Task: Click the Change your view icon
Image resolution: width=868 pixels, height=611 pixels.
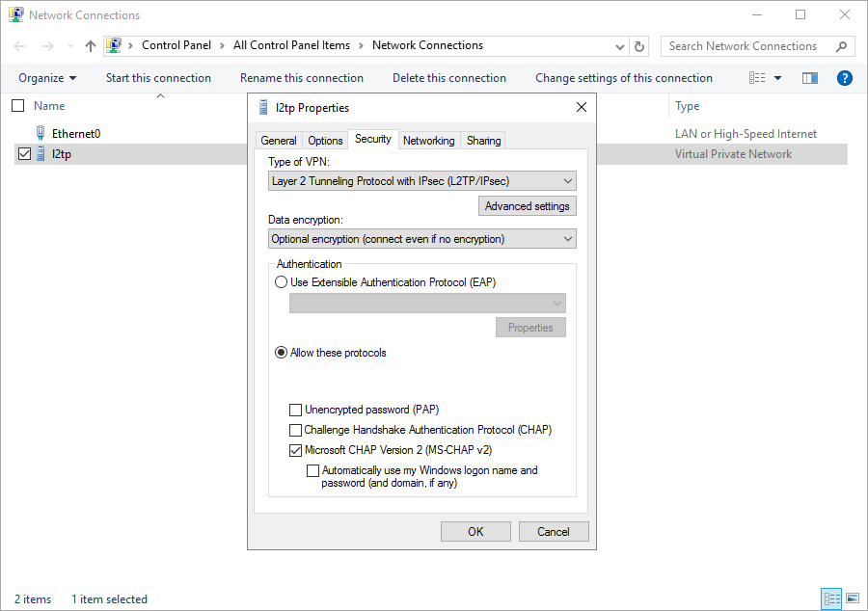Action: pyautogui.click(x=757, y=78)
